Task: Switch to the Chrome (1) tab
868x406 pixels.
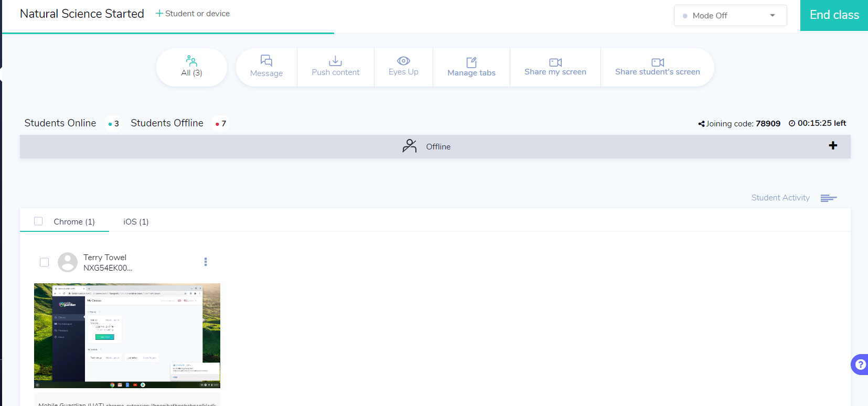Action: (x=74, y=222)
